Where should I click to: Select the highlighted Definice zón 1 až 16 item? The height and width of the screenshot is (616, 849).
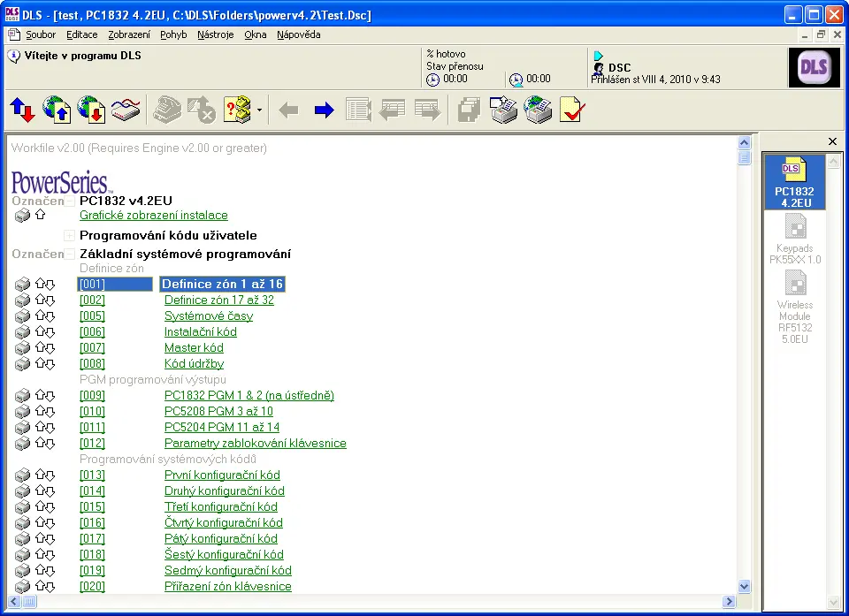pos(222,285)
